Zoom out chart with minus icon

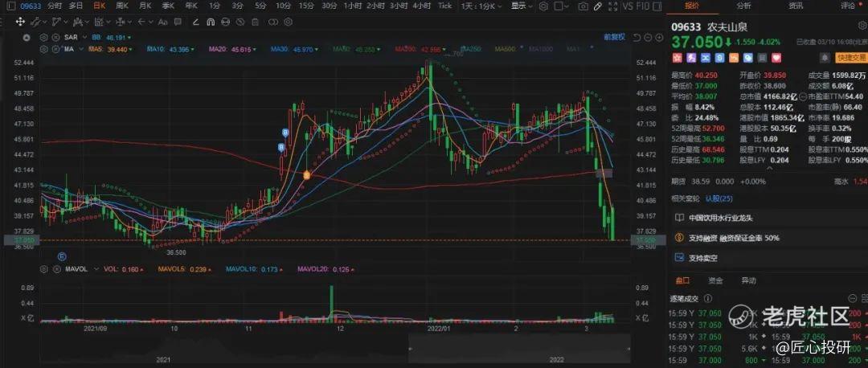[649, 37]
